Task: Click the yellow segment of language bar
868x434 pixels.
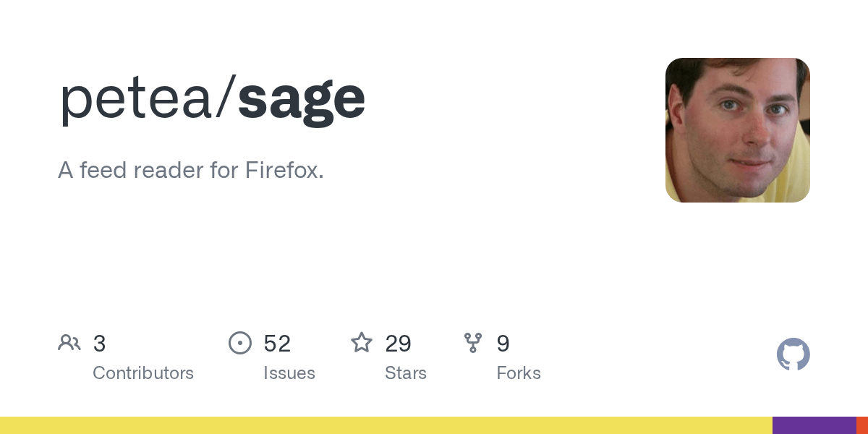Action: point(386,425)
